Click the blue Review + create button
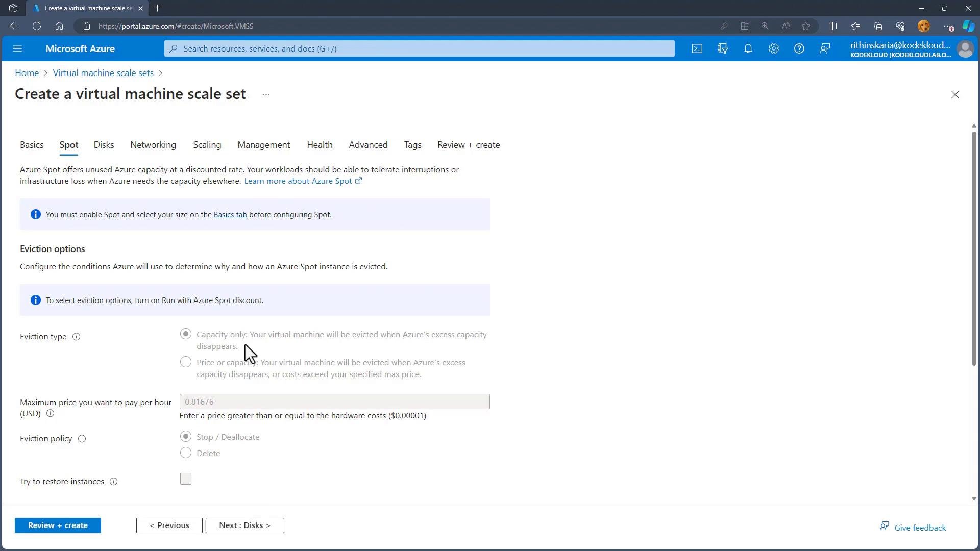 [x=58, y=525]
